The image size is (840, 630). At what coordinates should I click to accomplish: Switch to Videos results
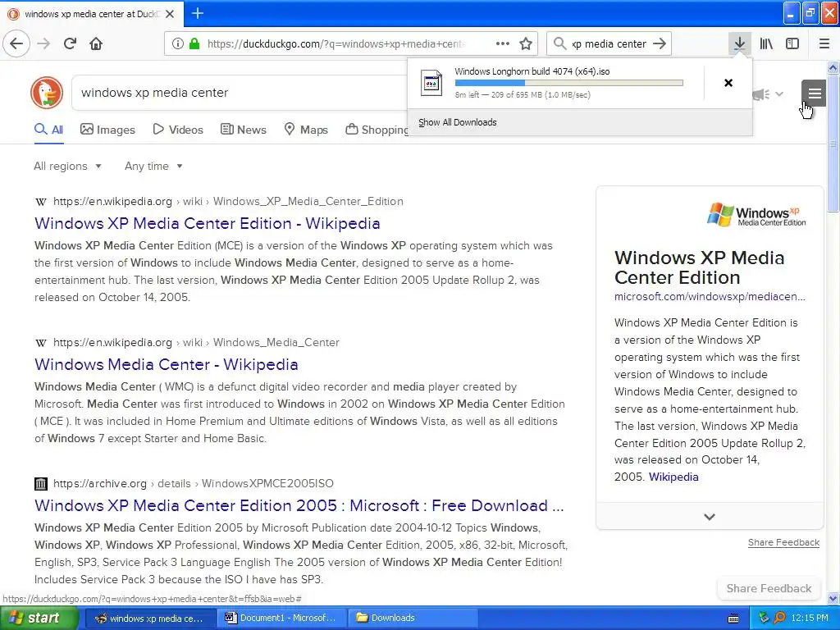click(x=178, y=130)
